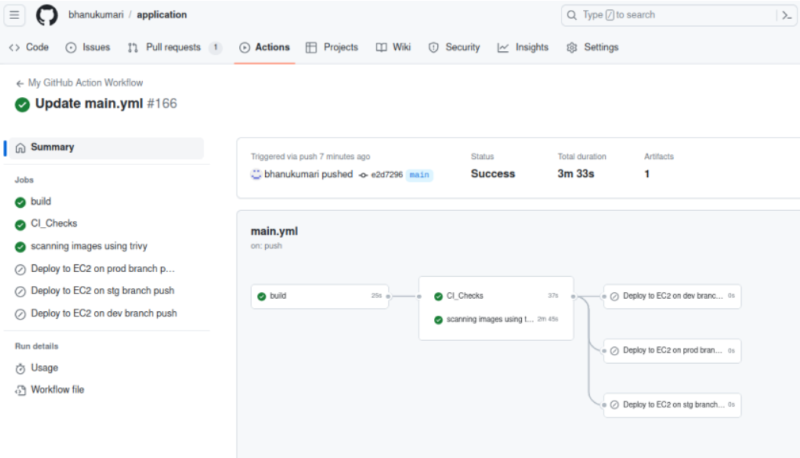The image size is (800, 458).
Task: Click the GitHub Octocat logo
Action: (x=46, y=15)
